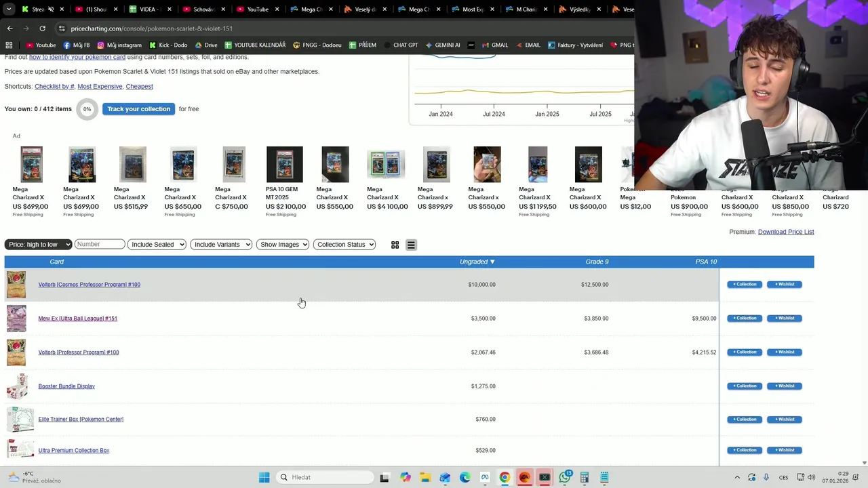Open the Show Images dropdown

point(283,245)
